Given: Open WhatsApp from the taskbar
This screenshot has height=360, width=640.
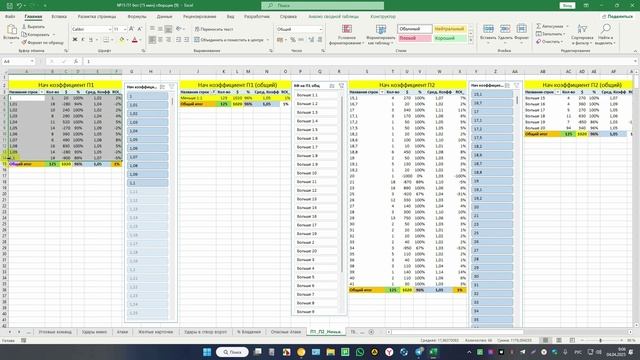Looking at the screenshot, I should pyautogui.click(x=360, y=352).
